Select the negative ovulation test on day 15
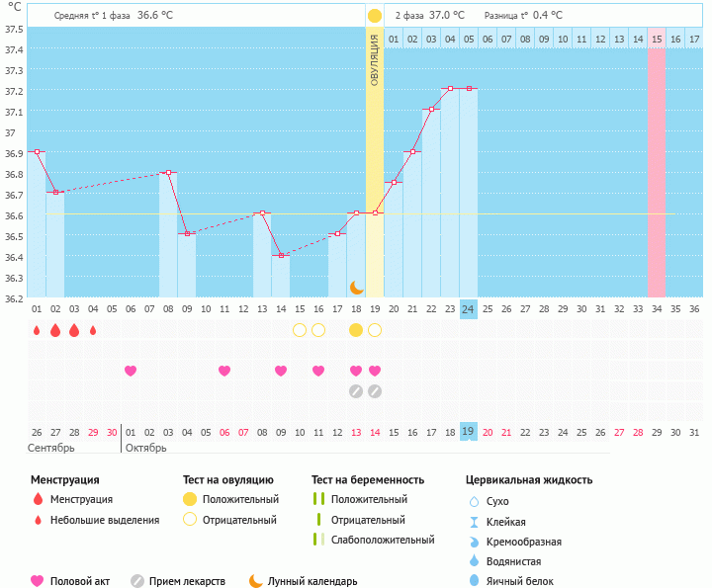The image size is (712, 588). click(300, 330)
